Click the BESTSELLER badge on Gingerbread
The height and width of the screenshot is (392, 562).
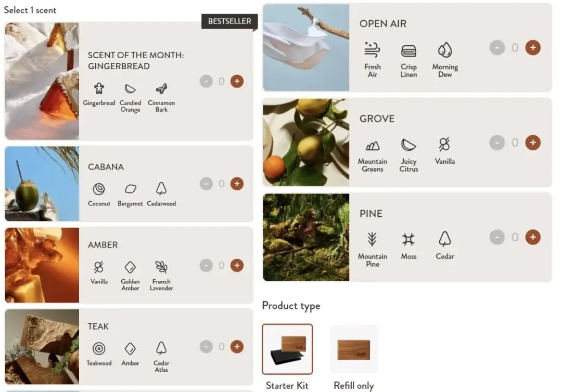(x=229, y=21)
